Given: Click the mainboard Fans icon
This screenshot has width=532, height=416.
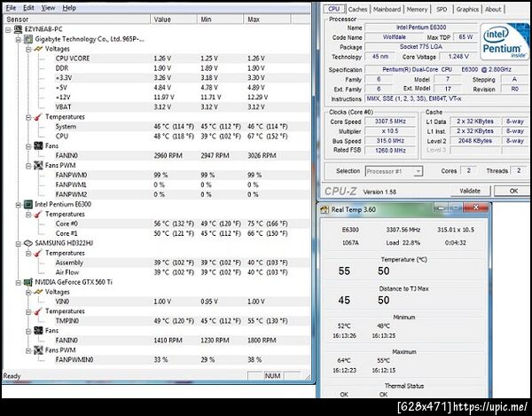Looking at the screenshot, I should [38, 146].
